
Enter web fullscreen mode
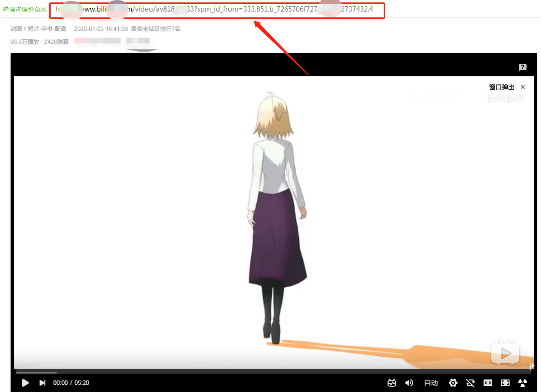point(505,383)
